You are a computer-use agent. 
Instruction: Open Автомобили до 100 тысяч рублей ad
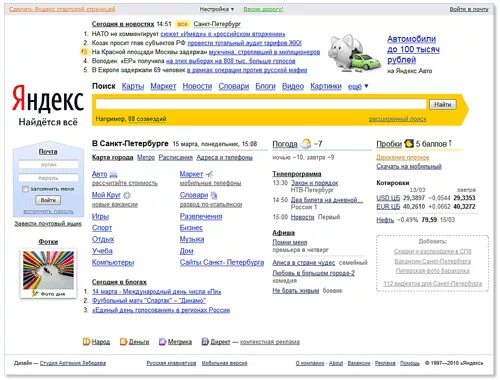click(413, 49)
